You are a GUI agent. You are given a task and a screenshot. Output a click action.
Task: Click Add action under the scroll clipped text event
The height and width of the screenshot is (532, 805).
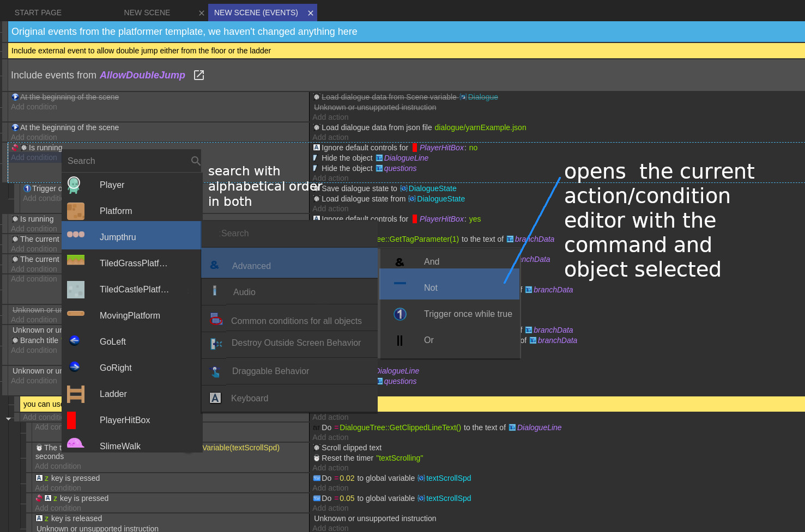click(x=330, y=468)
